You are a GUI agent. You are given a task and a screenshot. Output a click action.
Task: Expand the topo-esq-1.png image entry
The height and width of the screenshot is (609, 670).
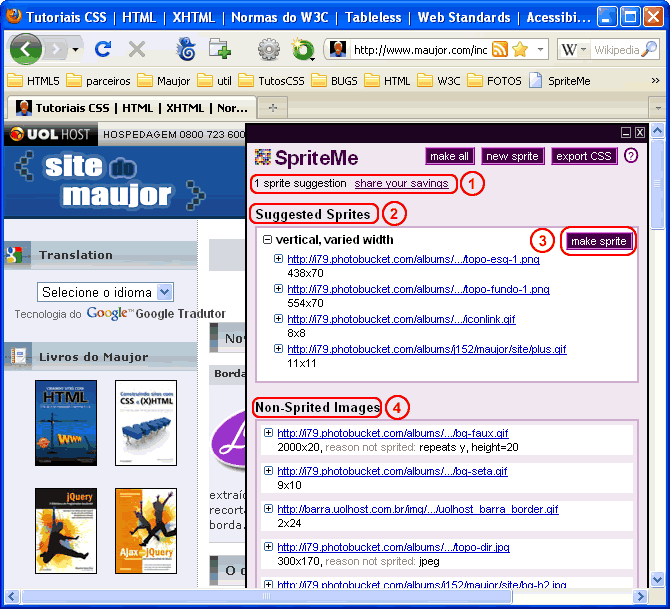point(279,260)
